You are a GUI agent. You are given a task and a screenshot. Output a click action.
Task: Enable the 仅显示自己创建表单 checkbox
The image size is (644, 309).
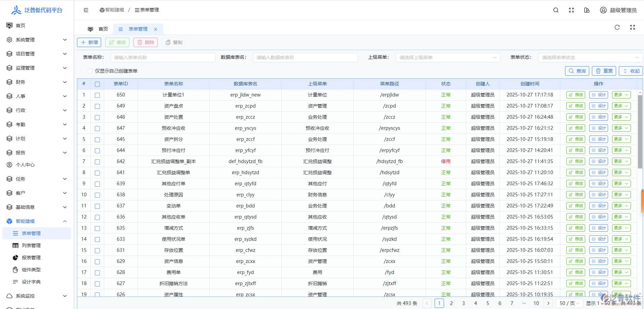90,71
